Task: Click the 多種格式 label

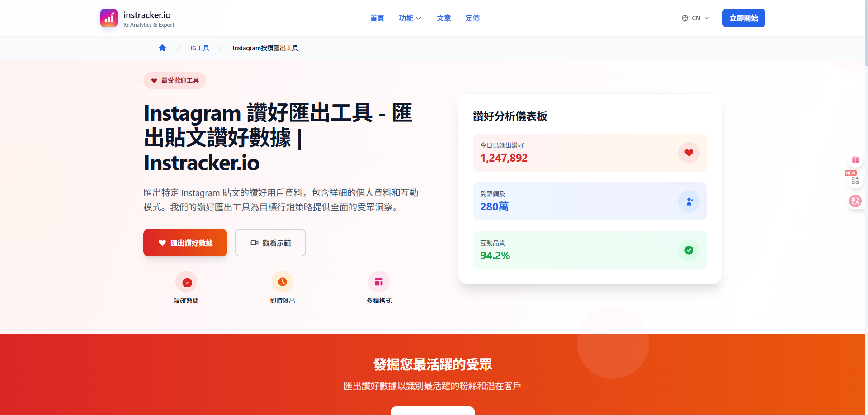Action: (x=379, y=301)
